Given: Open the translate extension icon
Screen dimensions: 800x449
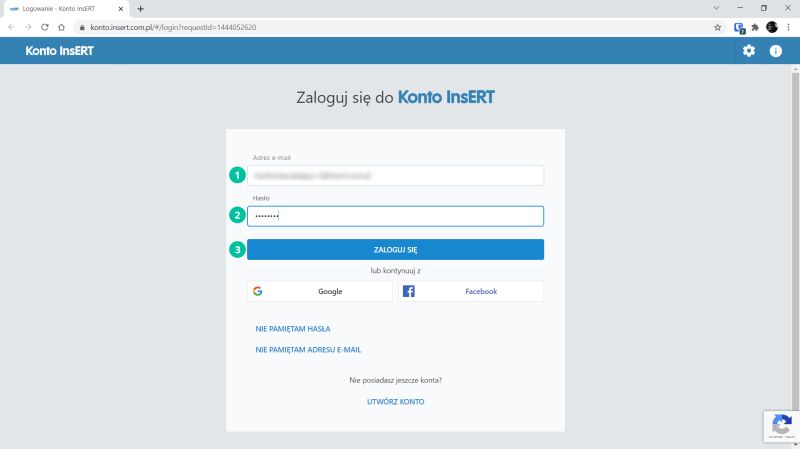Looking at the screenshot, I should (739, 28).
